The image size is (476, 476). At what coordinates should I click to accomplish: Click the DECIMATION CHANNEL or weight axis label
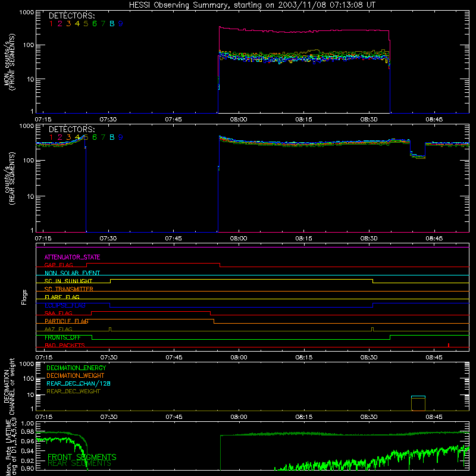[x=9, y=386]
